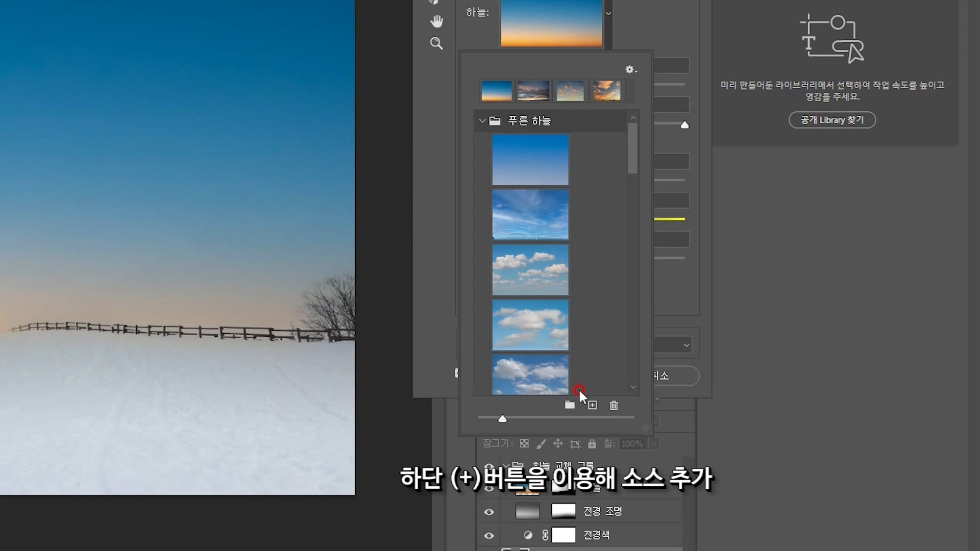Adjust thumbnail size slider handle
980x551 pixels.
point(502,419)
